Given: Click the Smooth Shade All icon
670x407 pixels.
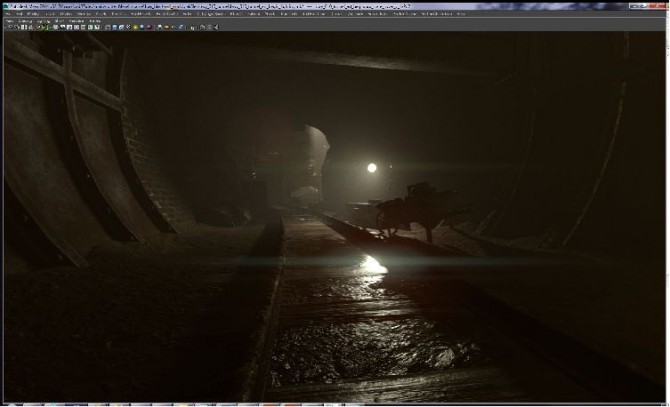Looking at the screenshot, I should tap(114, 27).
